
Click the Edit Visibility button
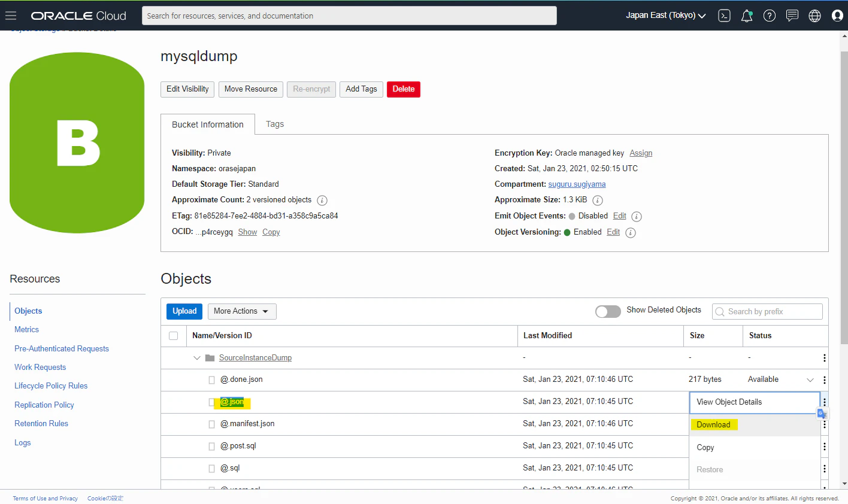pos(187,89)
